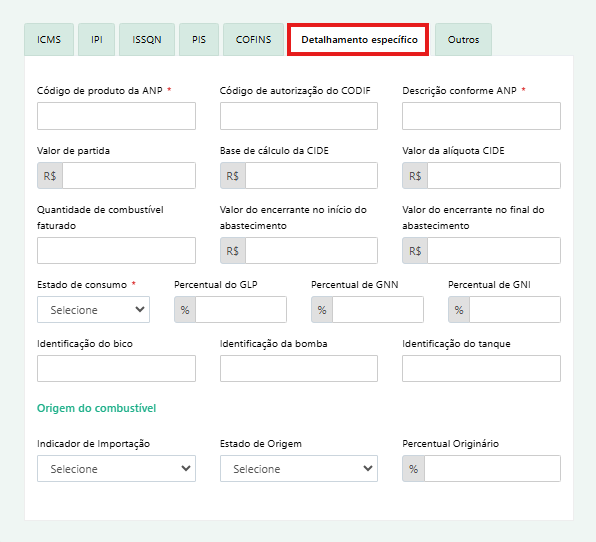This screenshot has width=596, height=542.
Task: Expand the Estado de consumo dropdown
Action: [94, 310]
